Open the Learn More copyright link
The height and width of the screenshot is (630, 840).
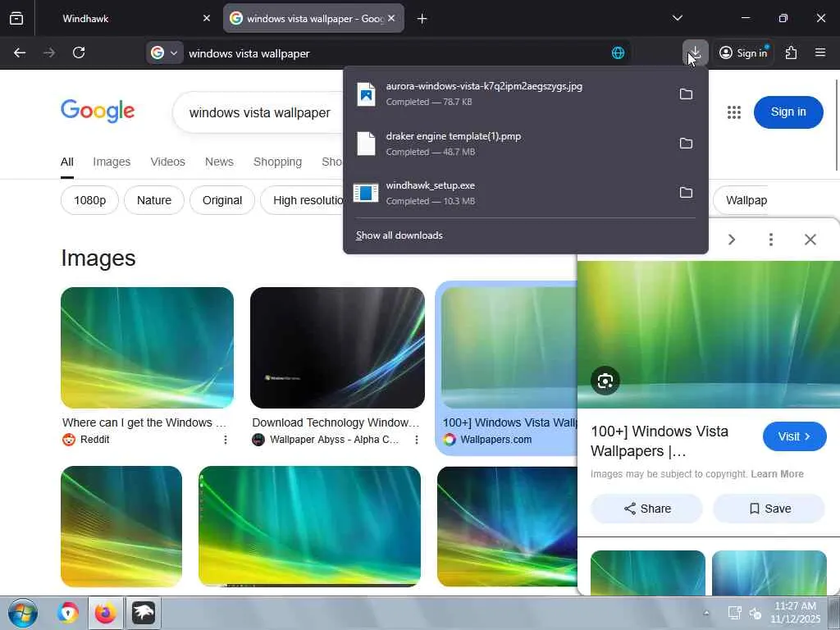(x=777, y=474)
